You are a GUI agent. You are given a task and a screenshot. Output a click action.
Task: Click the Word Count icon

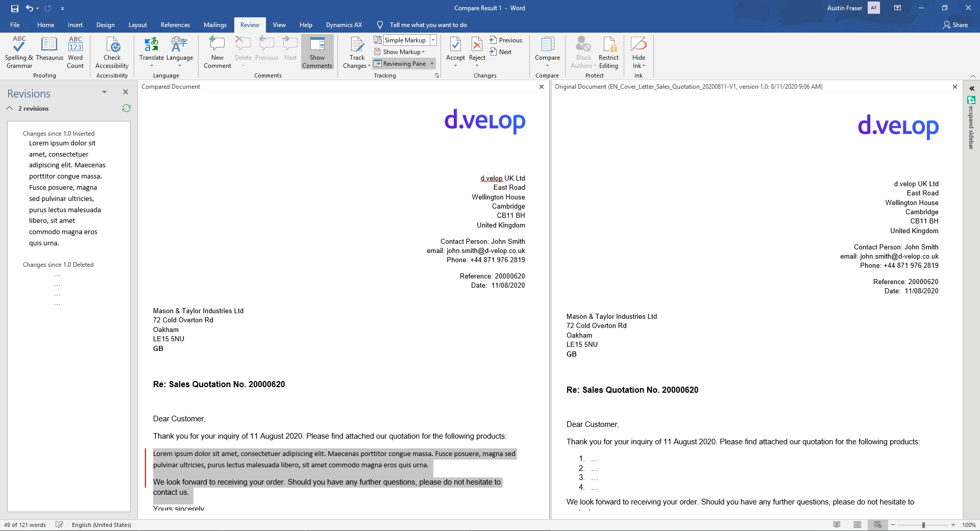pyautogui.click(x=75, y=53)
